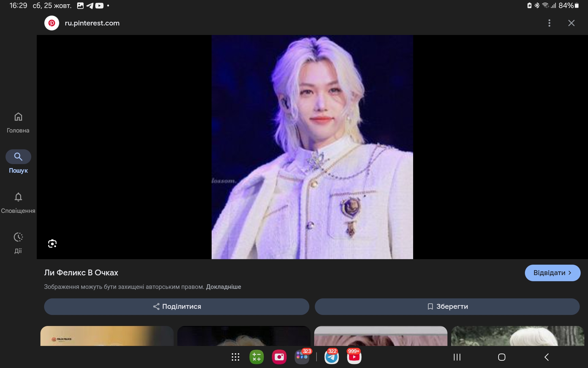588x368 pixels.
Task: Click the Pinterest logo icon
Action: tap(52, 23)
